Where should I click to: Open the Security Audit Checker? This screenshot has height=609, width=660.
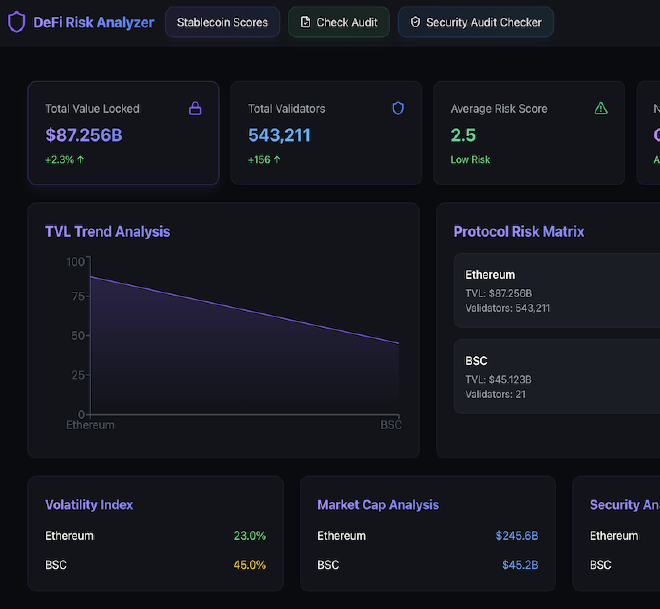tap(476, 22)
